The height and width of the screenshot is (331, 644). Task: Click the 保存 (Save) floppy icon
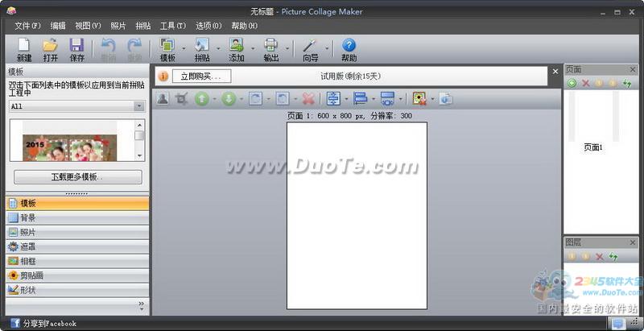(76, 45)
